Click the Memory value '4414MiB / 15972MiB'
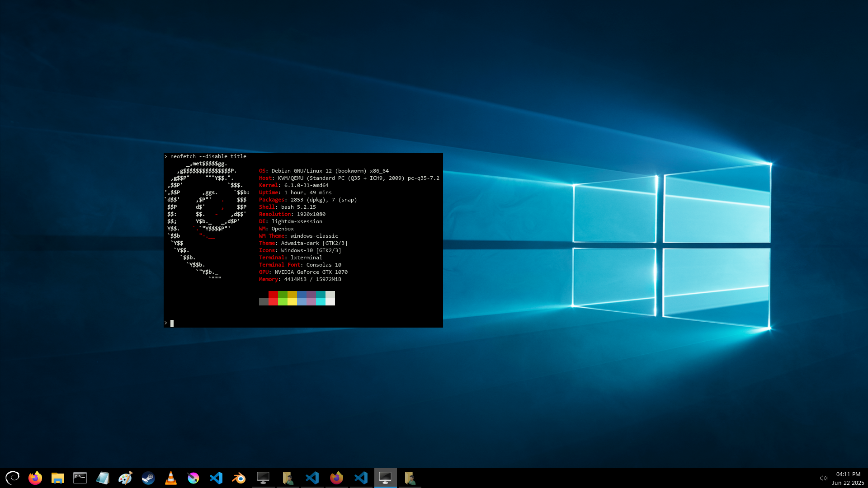This screenshot has height=488, width=868. pyautogui.click(x=313, y=279)
